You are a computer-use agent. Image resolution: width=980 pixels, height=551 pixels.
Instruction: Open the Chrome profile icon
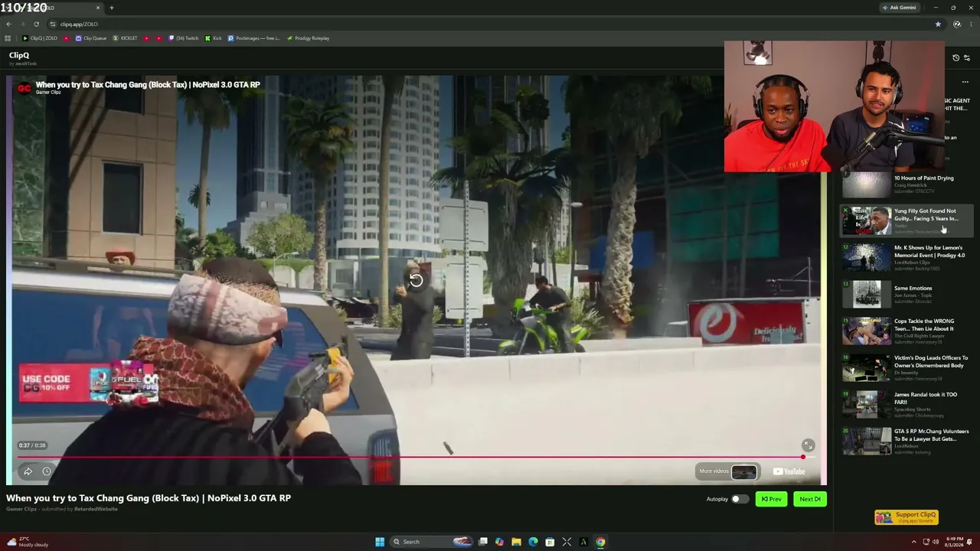click(x=957, y=24)
